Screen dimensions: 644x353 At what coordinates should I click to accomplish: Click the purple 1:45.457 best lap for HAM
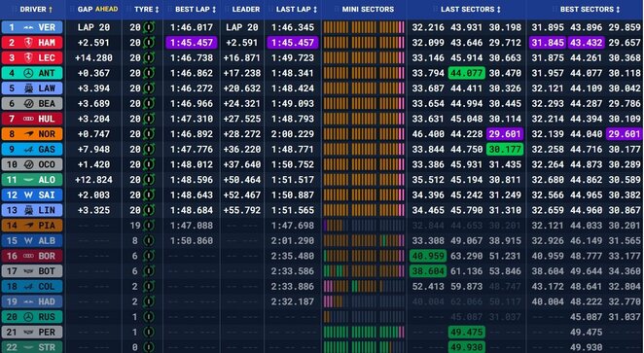[x=192, y=43]
